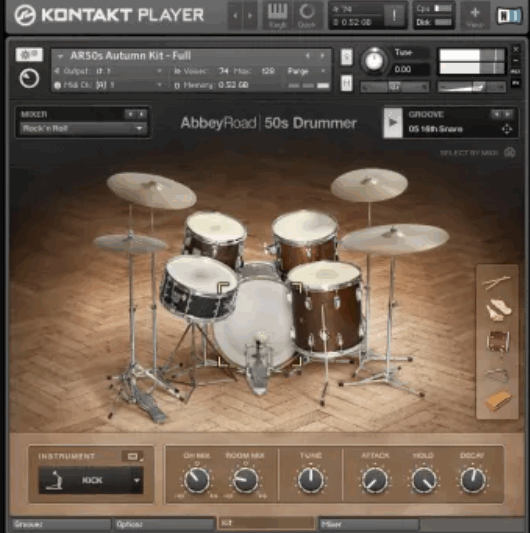Image resolution: width=530 pixels, height=533 pixels.
Task: Click the Native Instruments NI logo
Action: 509,16
